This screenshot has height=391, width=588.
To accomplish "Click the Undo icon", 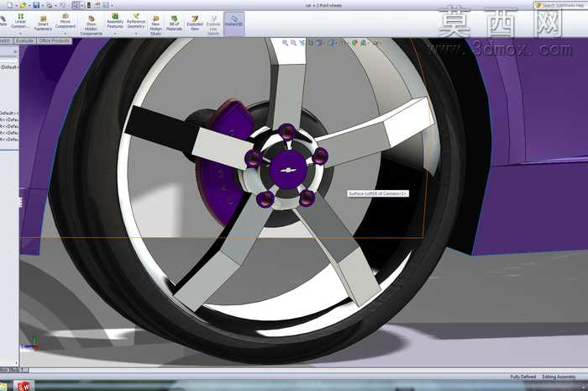I will click(63, 5).
